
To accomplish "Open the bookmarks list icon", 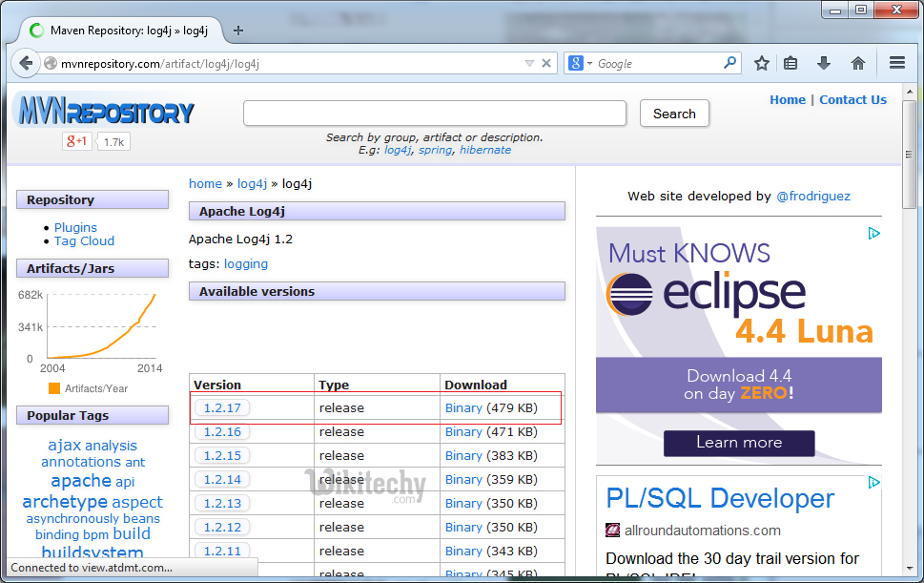I will 791,64.
